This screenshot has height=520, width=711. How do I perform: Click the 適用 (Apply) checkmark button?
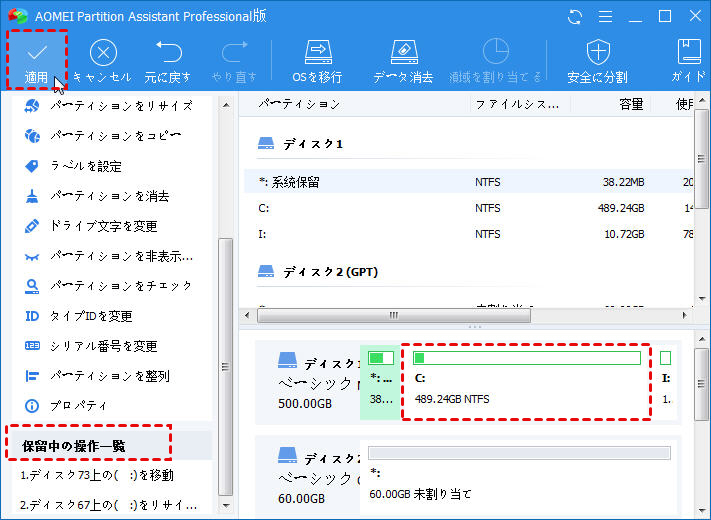point(37,60)
